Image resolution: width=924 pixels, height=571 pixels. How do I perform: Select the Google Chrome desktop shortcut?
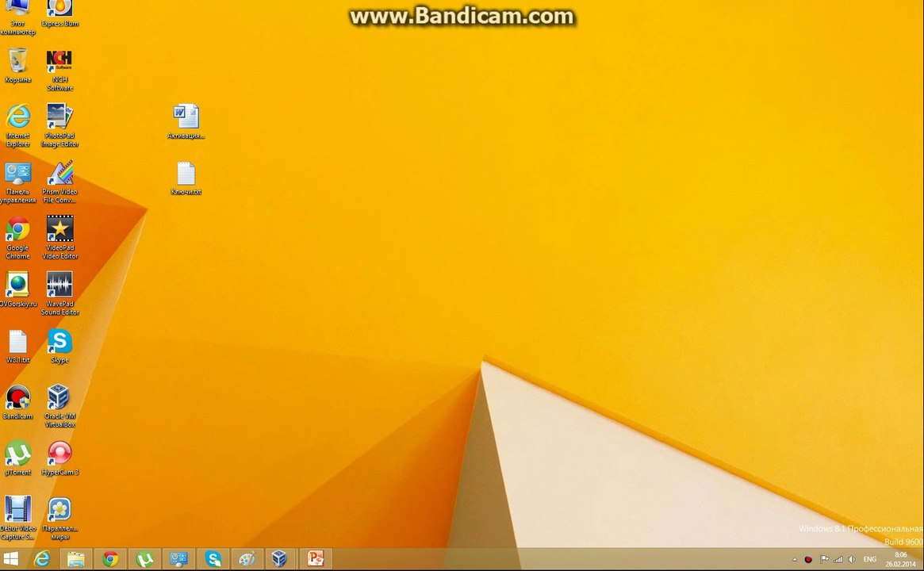coord(17,238)
